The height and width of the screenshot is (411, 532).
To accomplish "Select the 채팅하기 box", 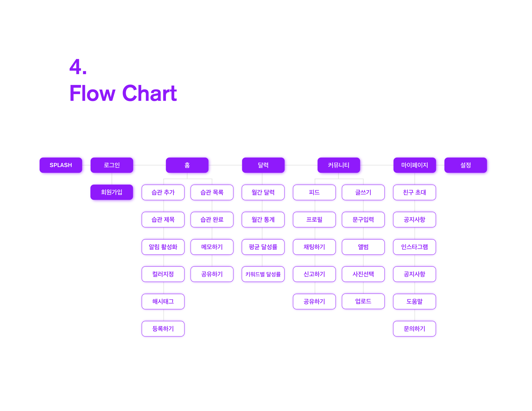I will pos(314,247).
